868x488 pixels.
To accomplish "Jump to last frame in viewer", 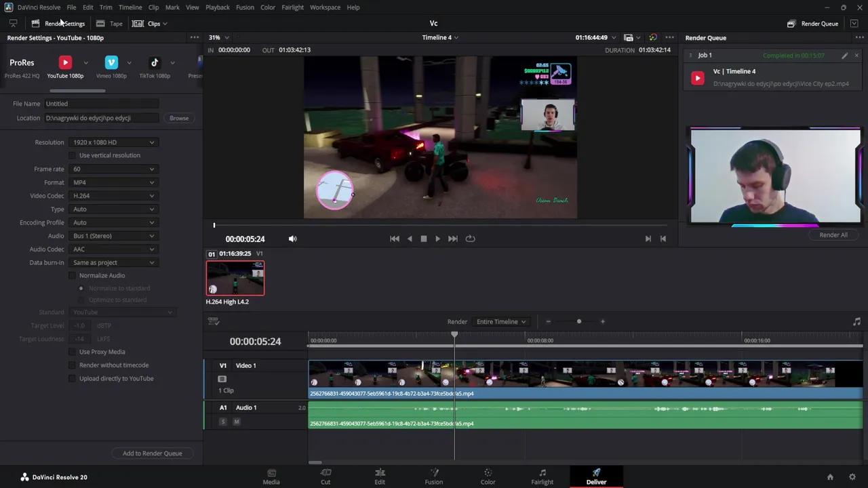I will click(x=453, y=239).
